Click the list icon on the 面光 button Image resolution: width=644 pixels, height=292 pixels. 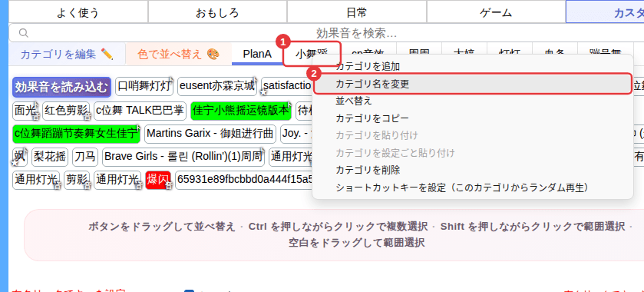click(x=36, y=118)
